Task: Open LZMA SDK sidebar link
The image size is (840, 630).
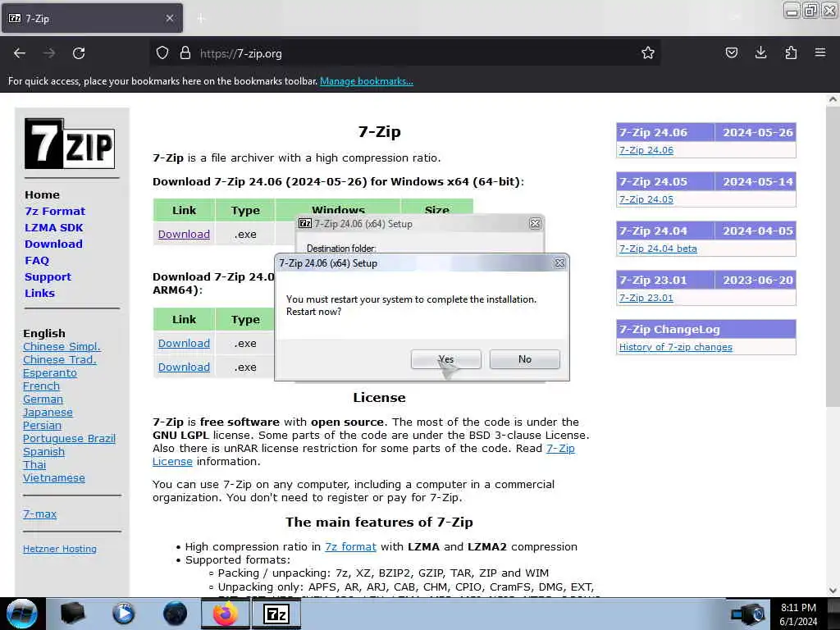Action: [x=54, y=228]
